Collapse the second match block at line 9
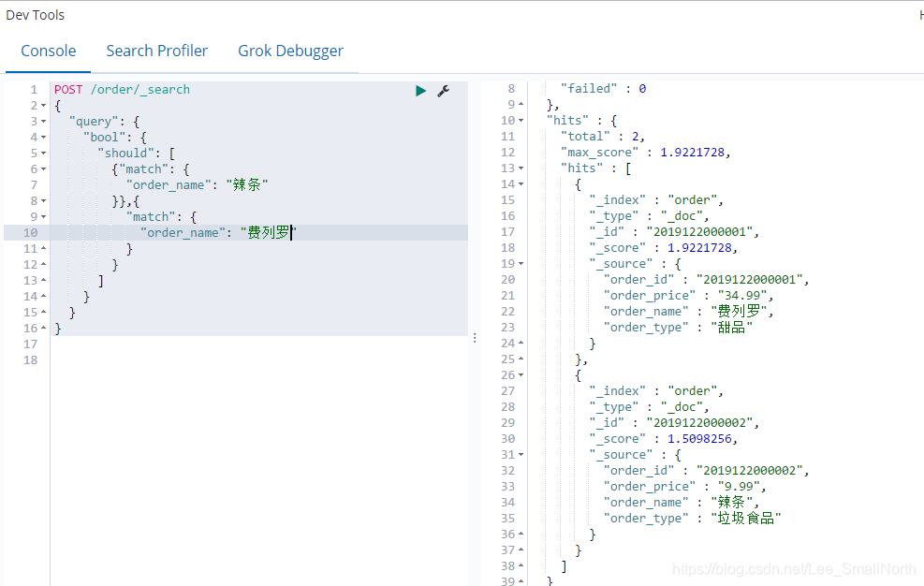The width and height of the screenshot is (924, 586). point(44,217)
